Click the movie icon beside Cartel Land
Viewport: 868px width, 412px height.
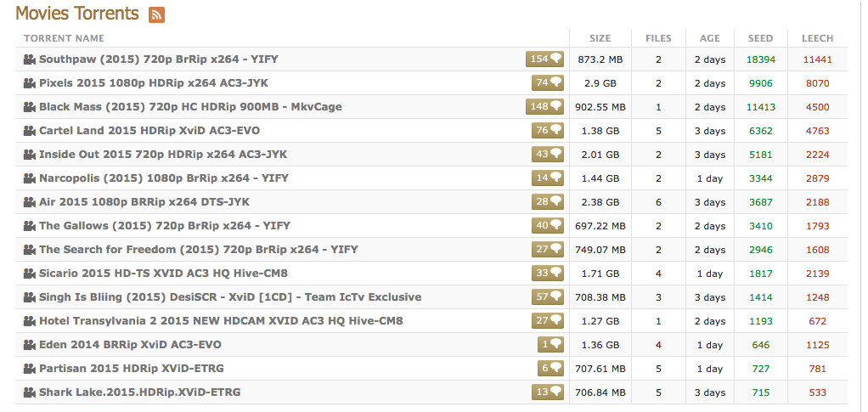[29, 131]
